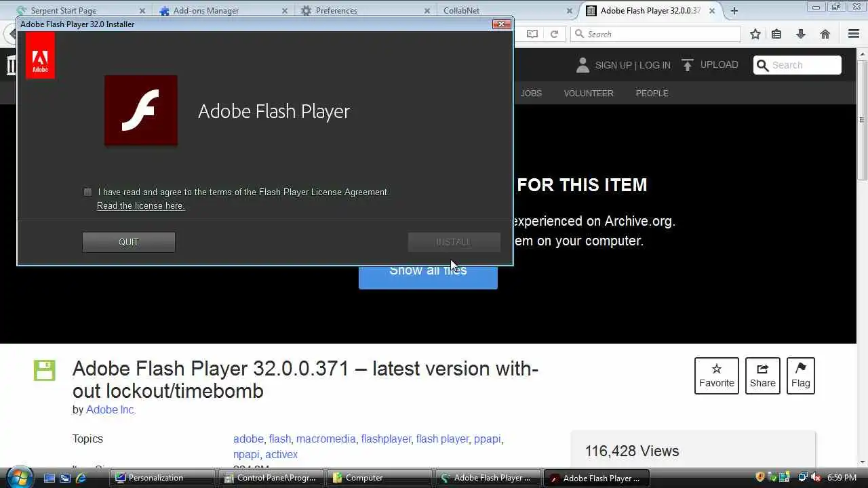Quit the Flash Player installer
Image resolution: width=868 pixels, height=488 pixels.
click(129, 242)
